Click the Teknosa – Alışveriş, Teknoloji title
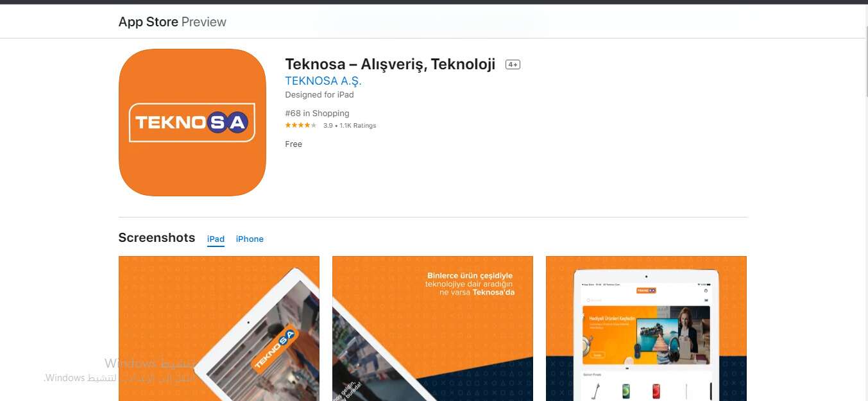This screenshot has height=401, width=868. point(390,64)
